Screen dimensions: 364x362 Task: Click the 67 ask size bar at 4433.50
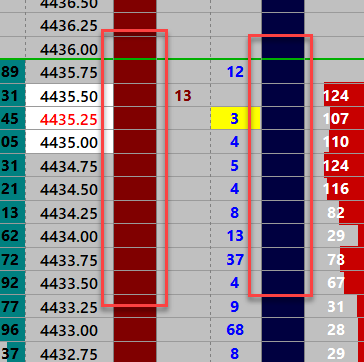click(x=354, y=283)
